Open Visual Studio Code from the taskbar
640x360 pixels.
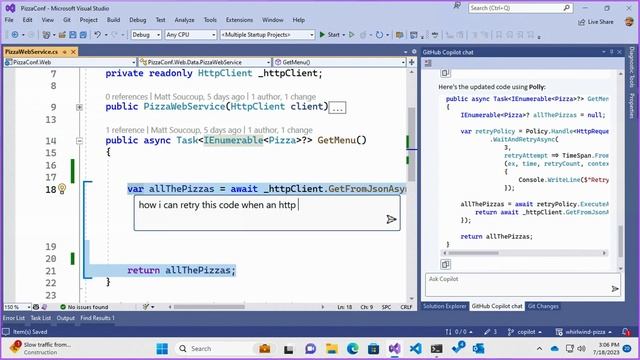pos(416,349)
